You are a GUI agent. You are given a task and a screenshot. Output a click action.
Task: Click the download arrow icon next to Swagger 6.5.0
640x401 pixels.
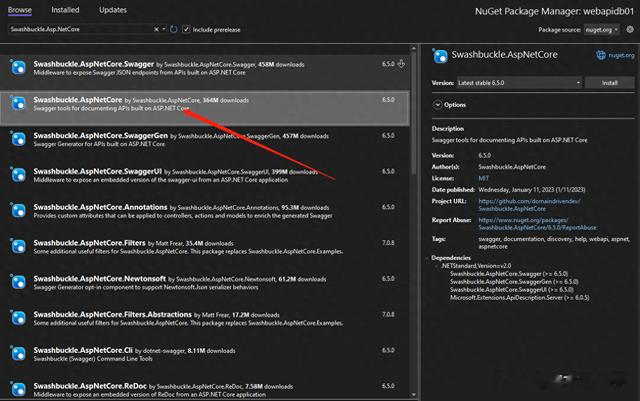pyautogui.click(x=401, y=64)
